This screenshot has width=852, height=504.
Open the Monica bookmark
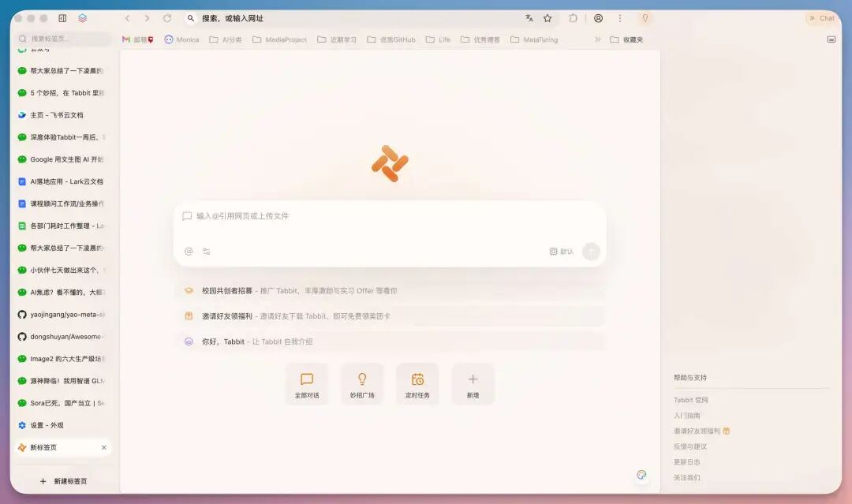(x=181, y=39)
